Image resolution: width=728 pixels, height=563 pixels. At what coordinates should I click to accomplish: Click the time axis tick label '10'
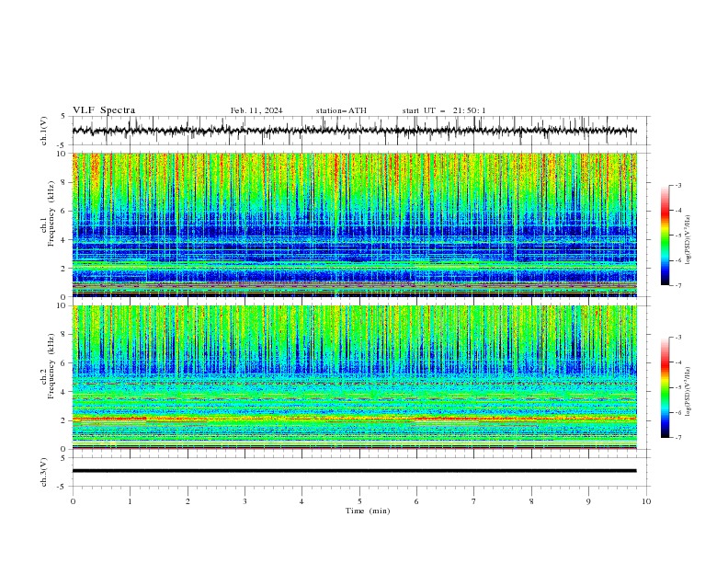click(x=646, y=501)
